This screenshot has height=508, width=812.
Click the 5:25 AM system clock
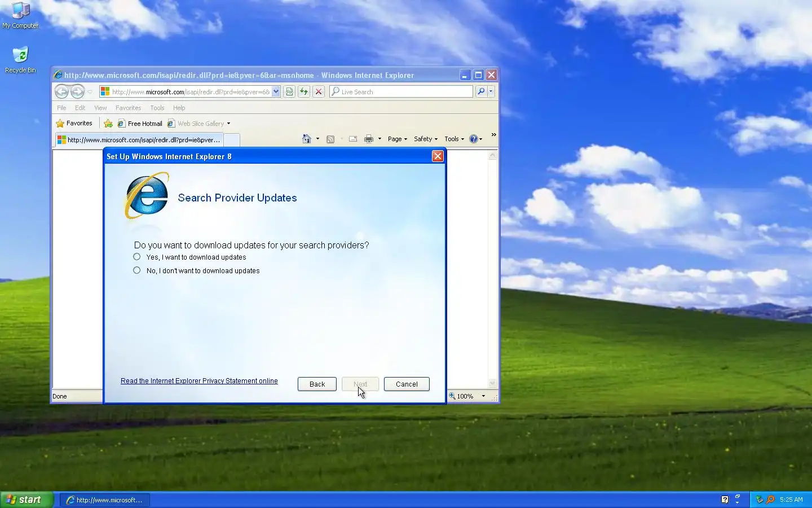[x=791, y=500]
